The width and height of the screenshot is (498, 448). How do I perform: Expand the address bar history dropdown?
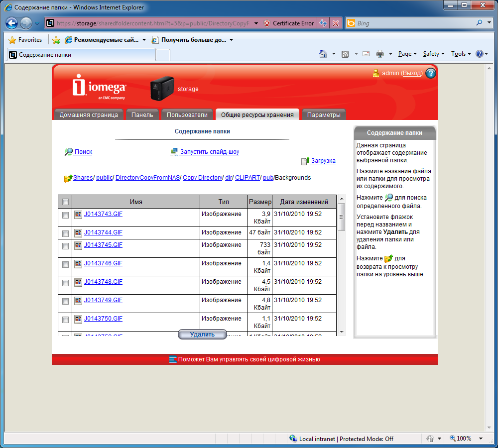(x=256, y=23)
